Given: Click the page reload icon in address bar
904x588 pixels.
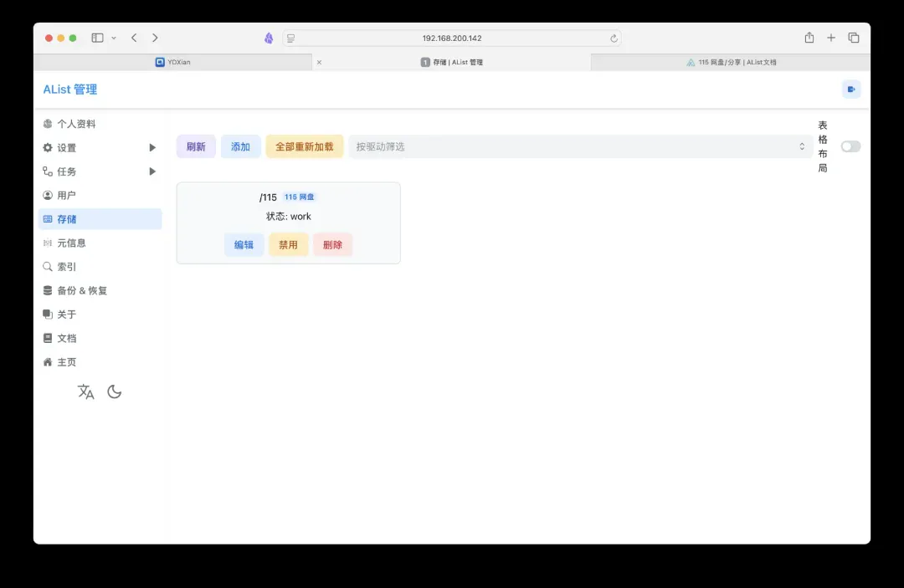Looking at the screenshot, I should pos(614,38).
